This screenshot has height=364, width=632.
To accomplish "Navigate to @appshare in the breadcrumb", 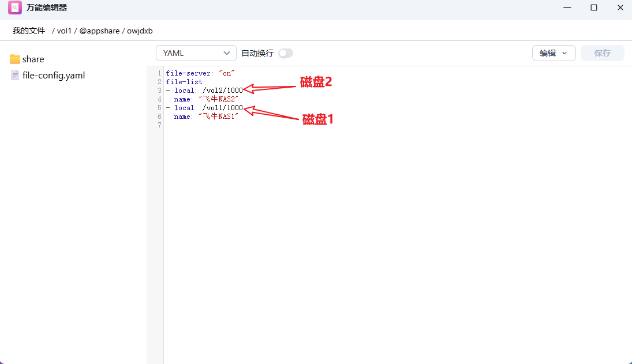I will [x=99, y=31].
